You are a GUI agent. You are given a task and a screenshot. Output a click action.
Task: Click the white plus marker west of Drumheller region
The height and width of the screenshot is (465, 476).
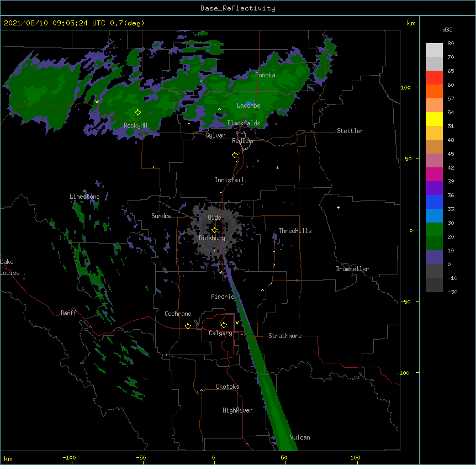click(x=338, y=207)
